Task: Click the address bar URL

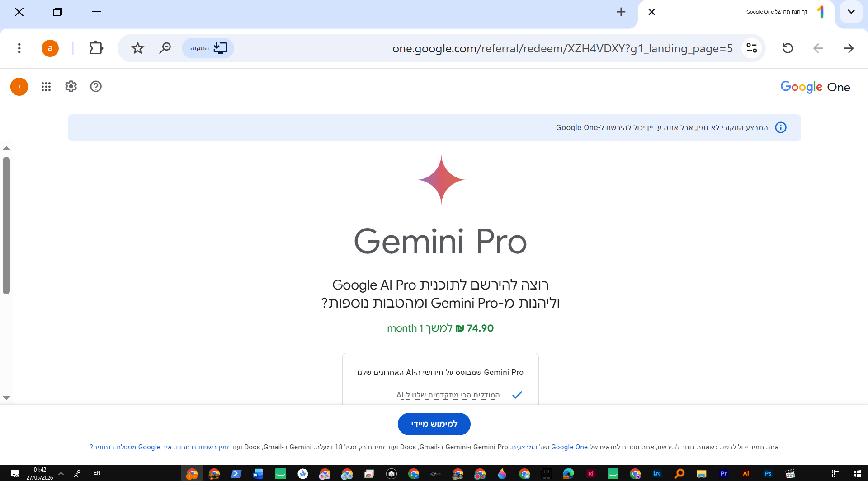Action: (562, 49)
